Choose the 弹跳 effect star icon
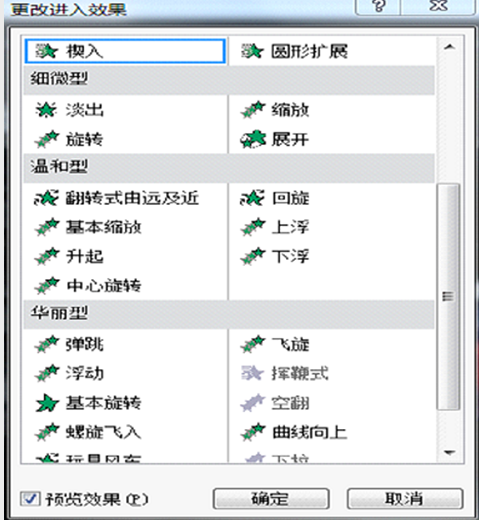This screenshot has width=479, height=520. click(47, 344)
